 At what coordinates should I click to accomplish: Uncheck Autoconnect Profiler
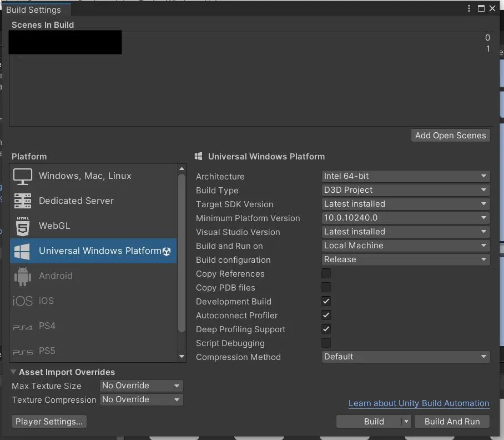326,315
